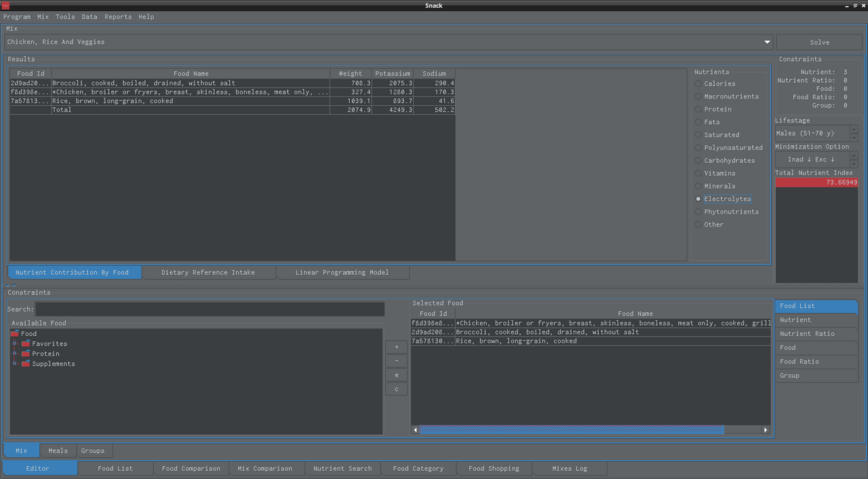
Task: Open the Tools menu
Action: (x=65, y=17)
